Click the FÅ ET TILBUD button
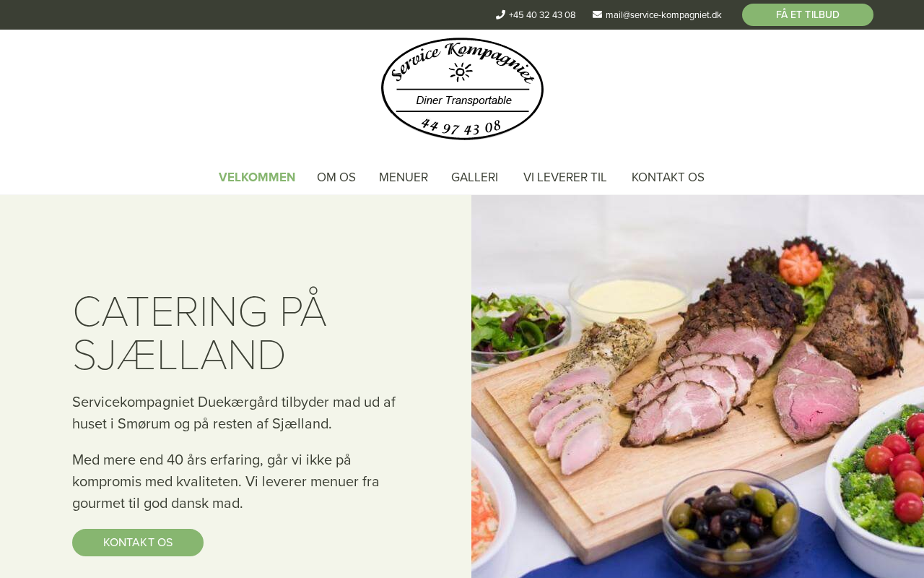 pyautogui.click(x=808, y=14)
